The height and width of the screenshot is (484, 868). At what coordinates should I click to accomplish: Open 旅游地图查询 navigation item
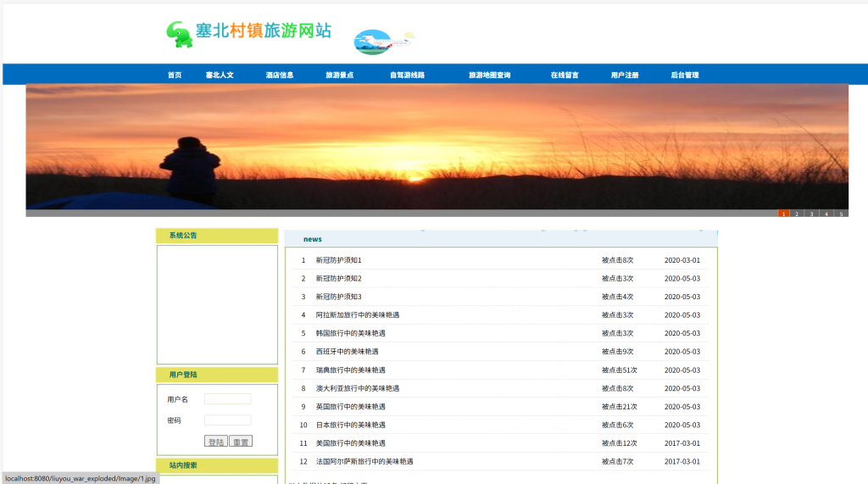click(x=490, y=75)
